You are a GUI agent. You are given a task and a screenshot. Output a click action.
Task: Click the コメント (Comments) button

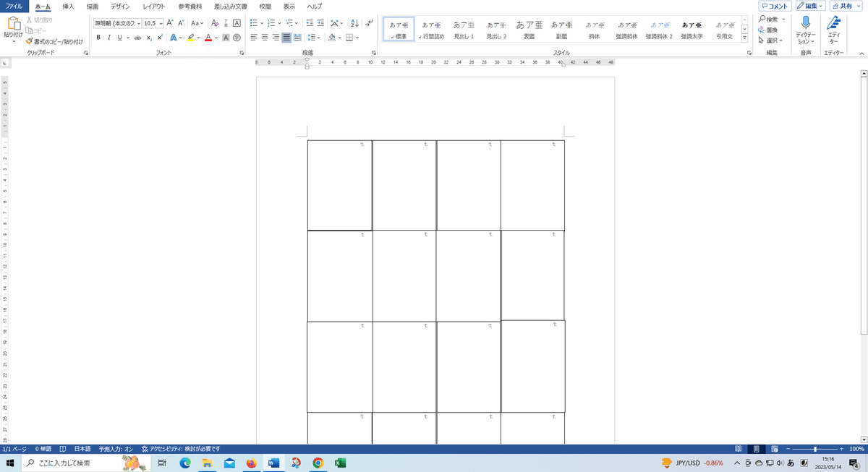pos(775,6)
